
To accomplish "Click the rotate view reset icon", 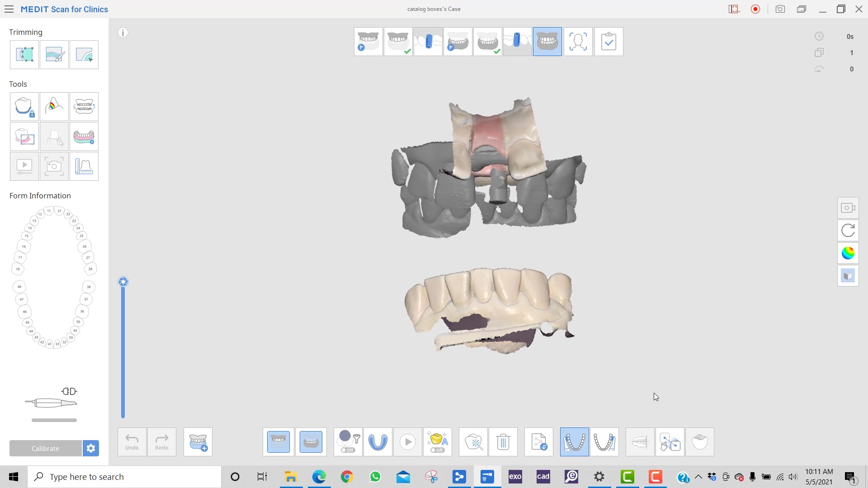I will coord(848,230).
